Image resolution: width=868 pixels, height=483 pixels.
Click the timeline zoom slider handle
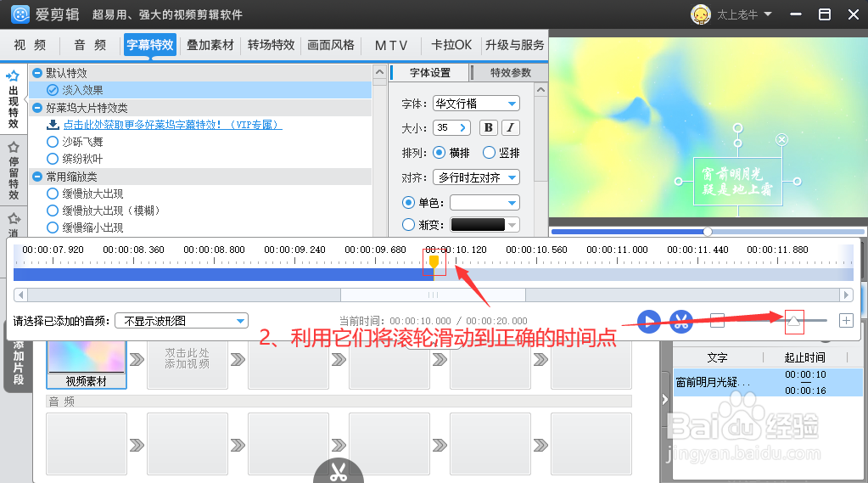click(794, 321)
